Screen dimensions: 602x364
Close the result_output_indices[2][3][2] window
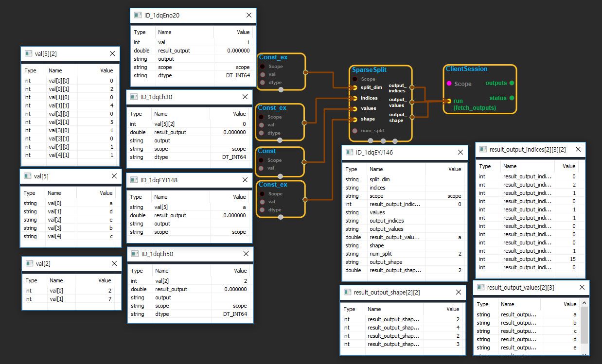[x=578, y=149]
